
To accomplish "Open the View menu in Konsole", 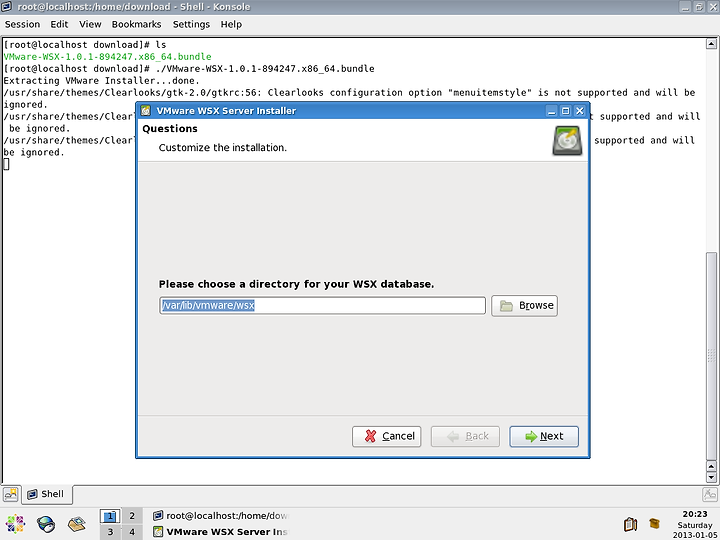I will [90, 24].
